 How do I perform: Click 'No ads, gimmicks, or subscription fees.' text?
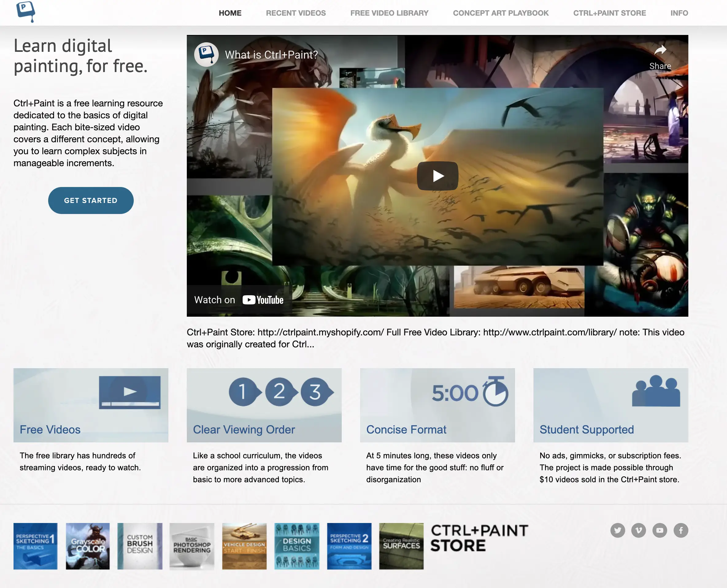pyautogui.click(x=610, y=455)
